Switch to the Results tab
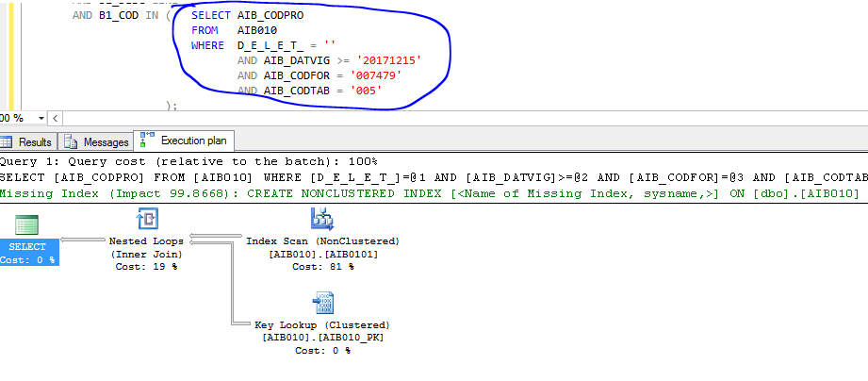Image resolution: width=868 pixels, height=381 pixels. 35,141
